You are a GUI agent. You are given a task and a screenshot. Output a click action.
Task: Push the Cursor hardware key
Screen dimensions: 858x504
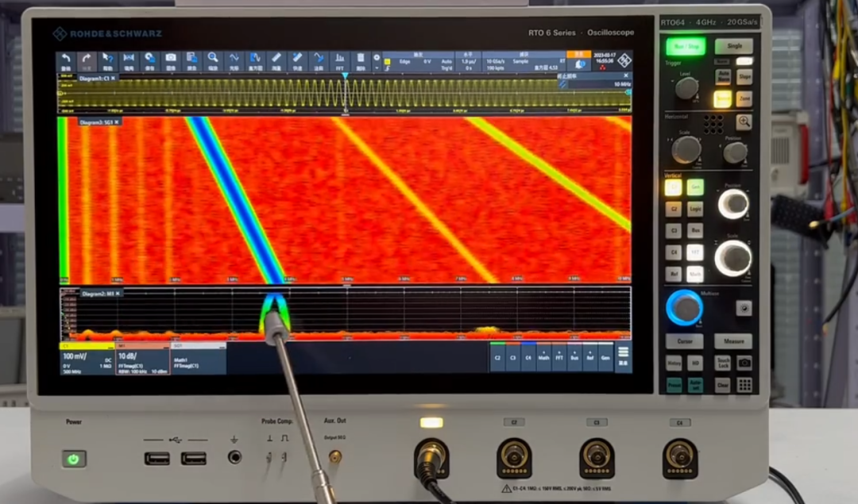[685, 341]
